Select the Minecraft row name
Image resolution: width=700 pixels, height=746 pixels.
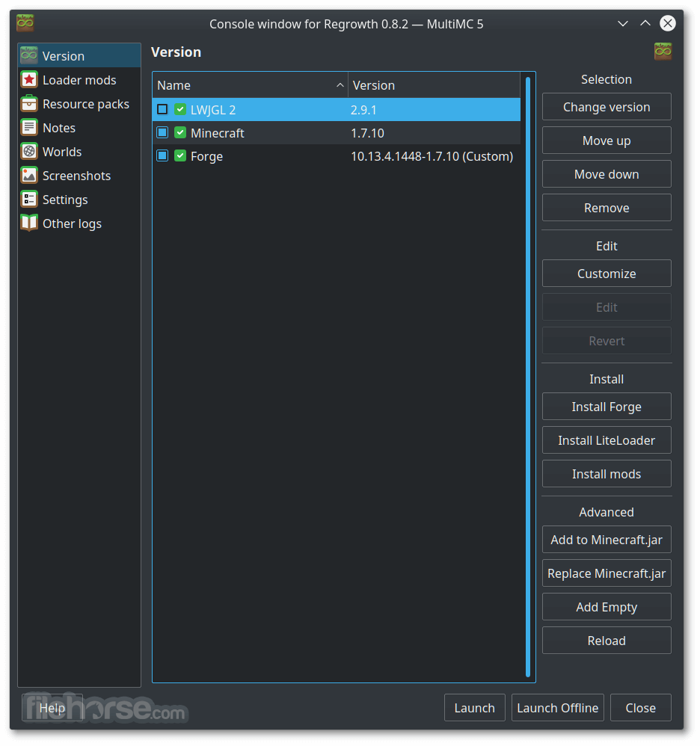click(217, 133)
